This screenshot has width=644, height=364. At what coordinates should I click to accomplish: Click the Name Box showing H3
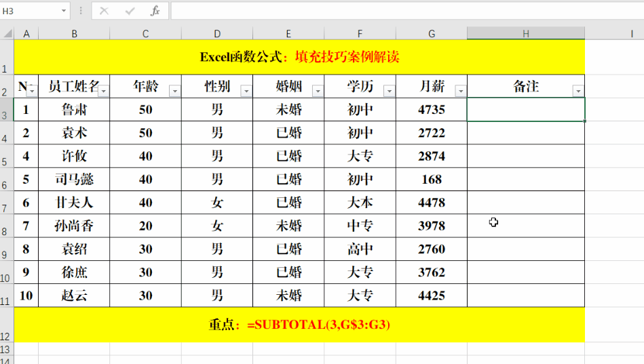[30, 11]
